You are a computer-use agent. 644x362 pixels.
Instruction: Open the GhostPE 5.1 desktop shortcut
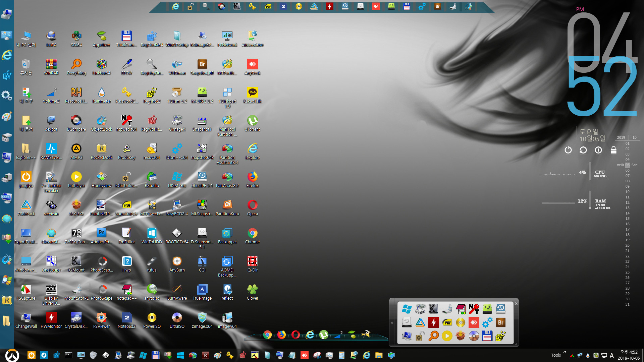pyautogui.click(x=202, y=179)
